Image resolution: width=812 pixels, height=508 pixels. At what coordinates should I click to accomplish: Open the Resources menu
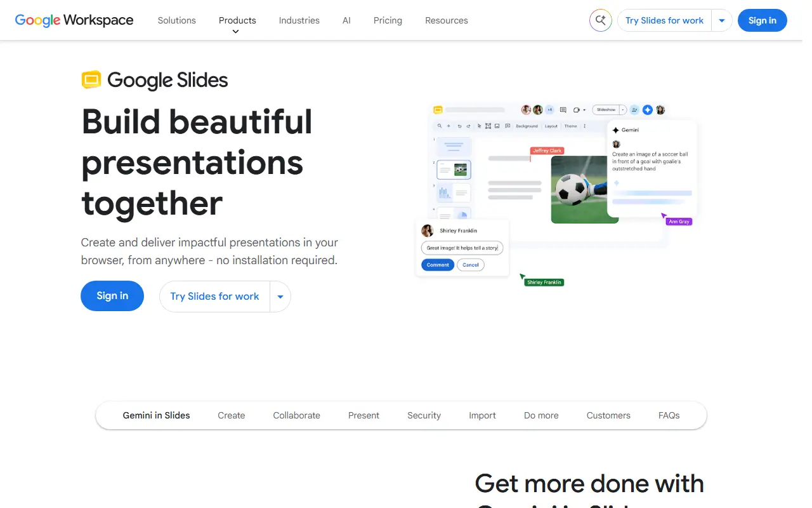coord(447,20)
